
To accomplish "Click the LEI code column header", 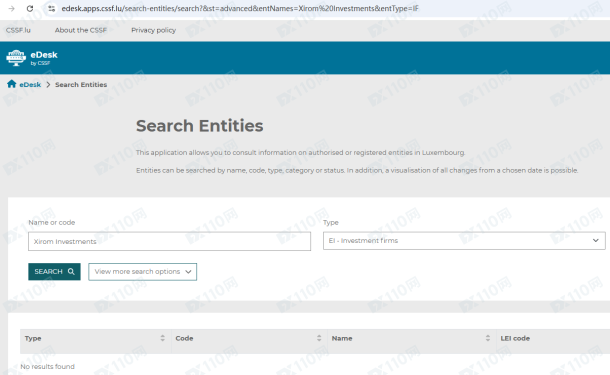I will pyautogui.click(x=515, y=338).
